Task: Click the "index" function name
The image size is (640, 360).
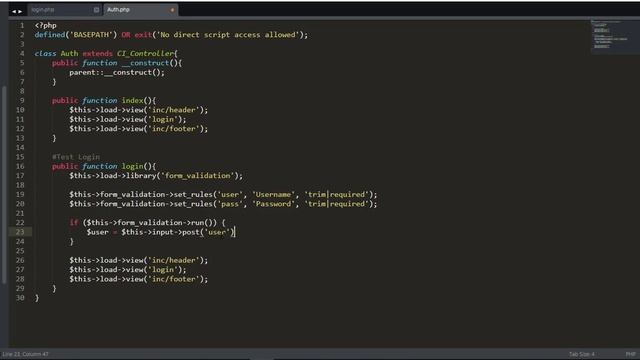Action: [133, 100]
